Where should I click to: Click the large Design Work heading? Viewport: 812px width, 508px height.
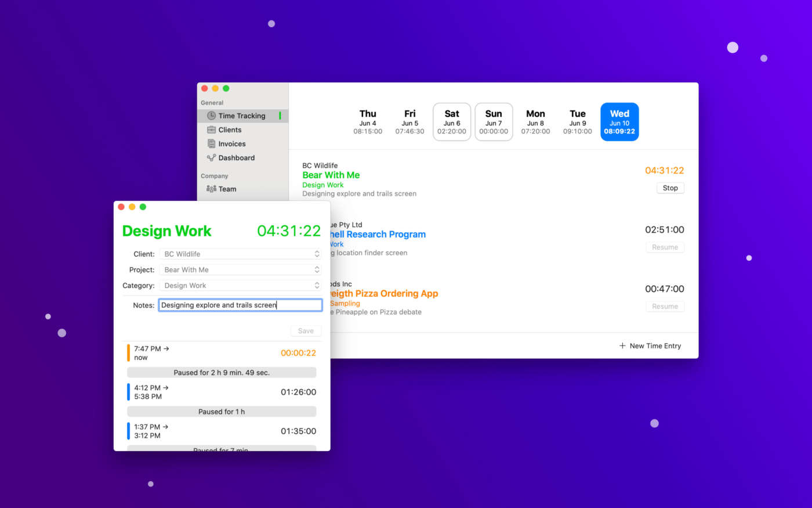pos(167,231)
